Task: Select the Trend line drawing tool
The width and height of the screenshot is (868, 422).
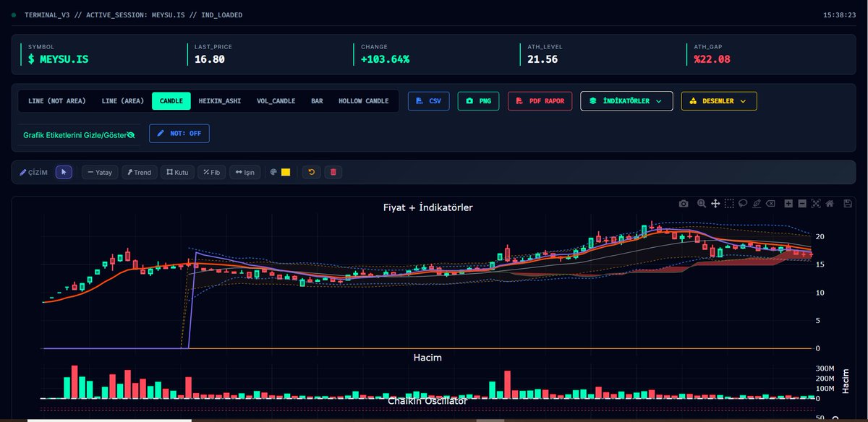Action: click(x=140, y=172)
